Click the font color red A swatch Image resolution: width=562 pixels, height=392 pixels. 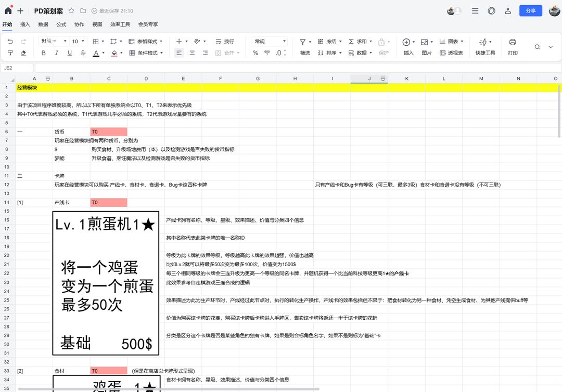point(96,53)
